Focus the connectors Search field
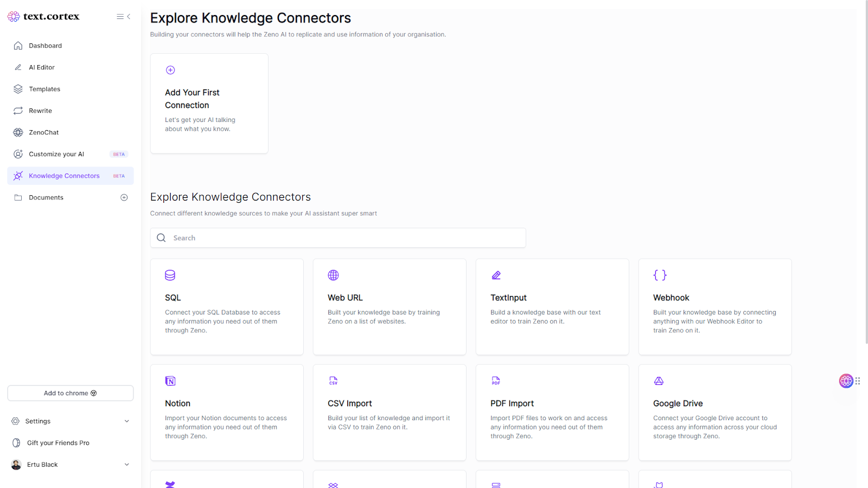The image size is (868, 488). [x=338, y=238]
